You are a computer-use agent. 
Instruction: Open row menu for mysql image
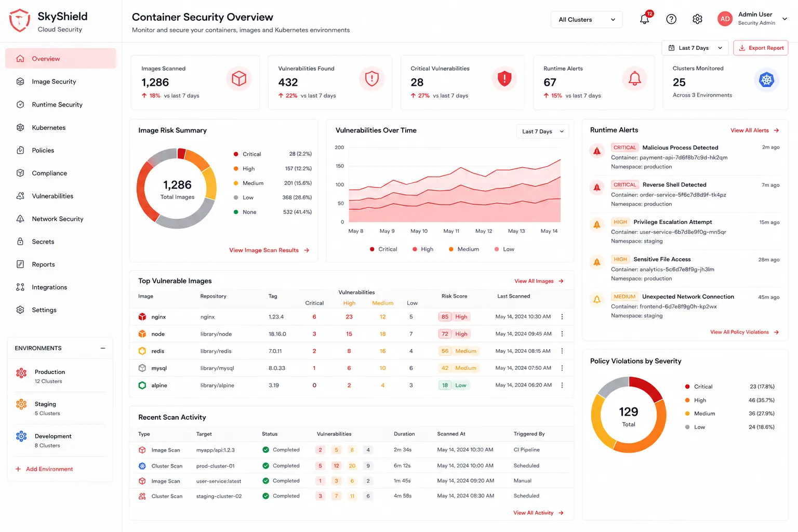[562, 368]
